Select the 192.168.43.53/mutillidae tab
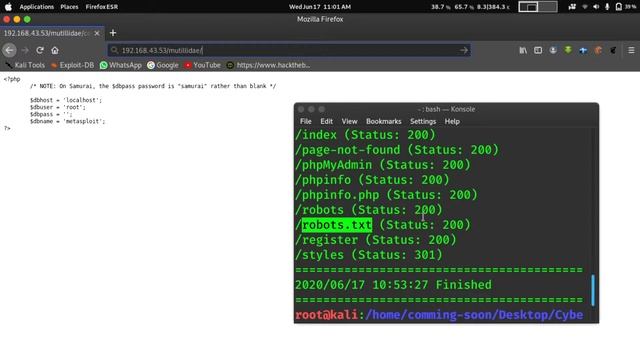The height and width of the screenshot is (360, 640). tap(52, 33)
